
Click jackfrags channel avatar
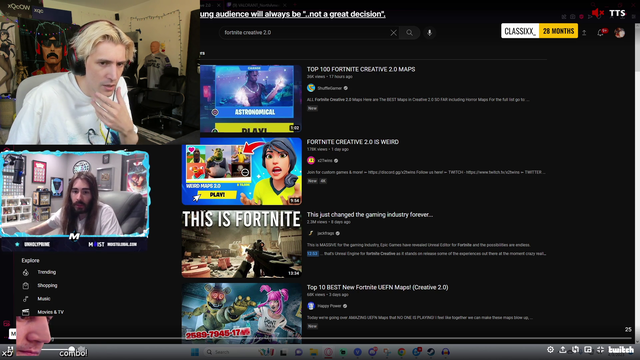pos(311,233)
